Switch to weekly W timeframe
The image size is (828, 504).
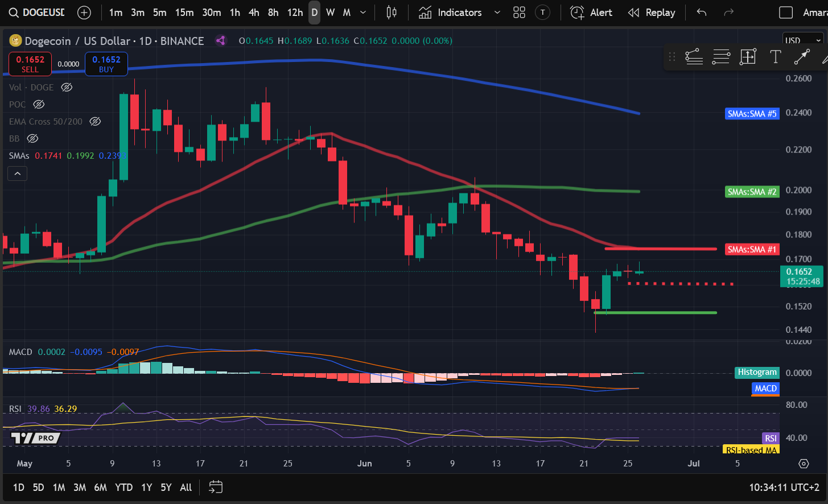click(x=330, y=13)
